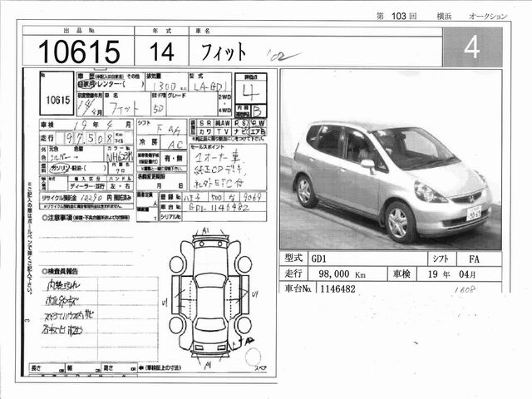Image resolution: width=532 pixels, height=399 pixels.
Task: Click the 左・右 handle side option
Action: [x=120, y=186]
